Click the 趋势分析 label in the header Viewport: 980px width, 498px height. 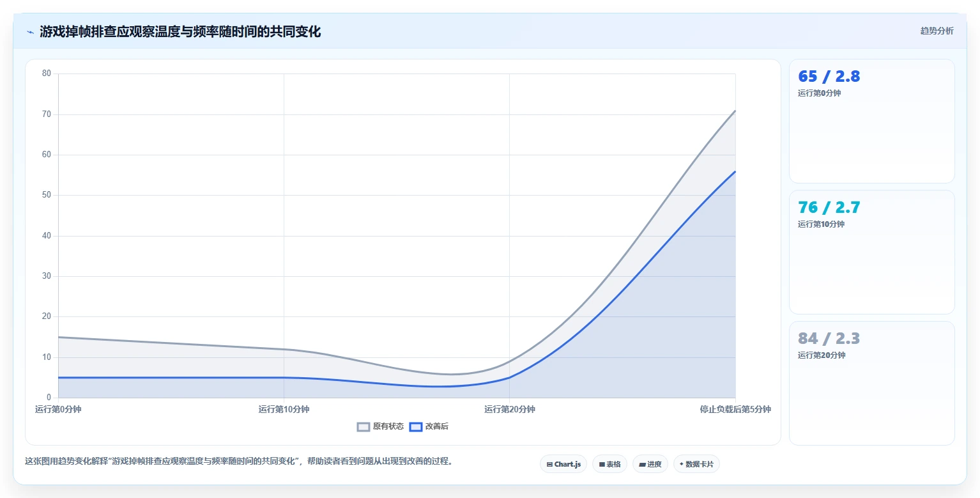937,31
